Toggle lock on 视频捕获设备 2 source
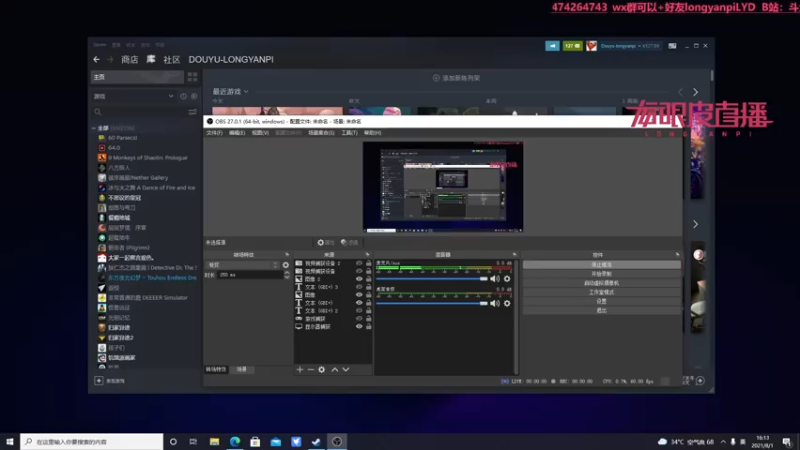This screenshot has width=800, height=450. pos(368,263)
